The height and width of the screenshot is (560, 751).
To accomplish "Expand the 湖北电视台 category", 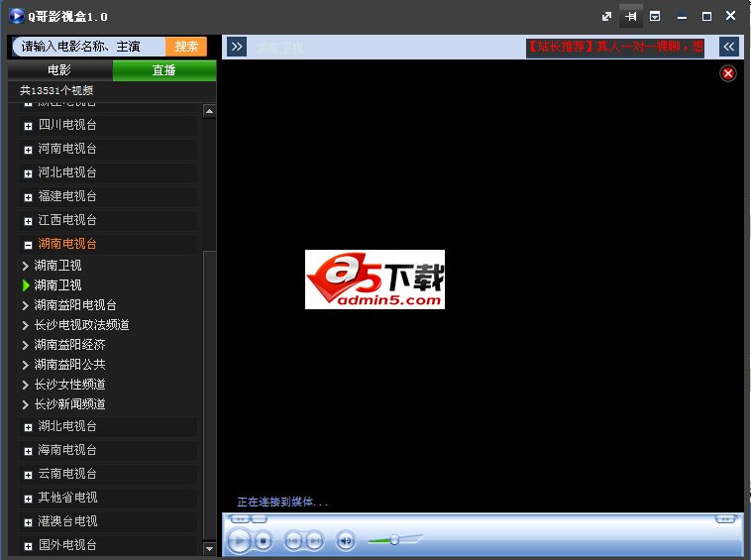I will [28, 427].
